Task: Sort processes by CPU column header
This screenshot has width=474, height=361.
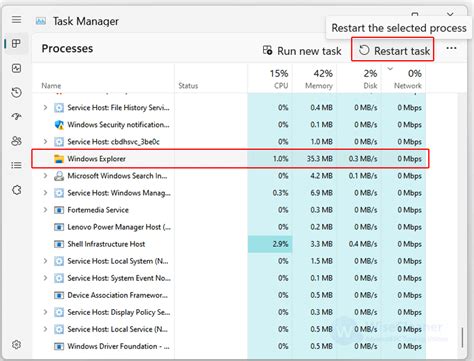Action: (270, 79)
